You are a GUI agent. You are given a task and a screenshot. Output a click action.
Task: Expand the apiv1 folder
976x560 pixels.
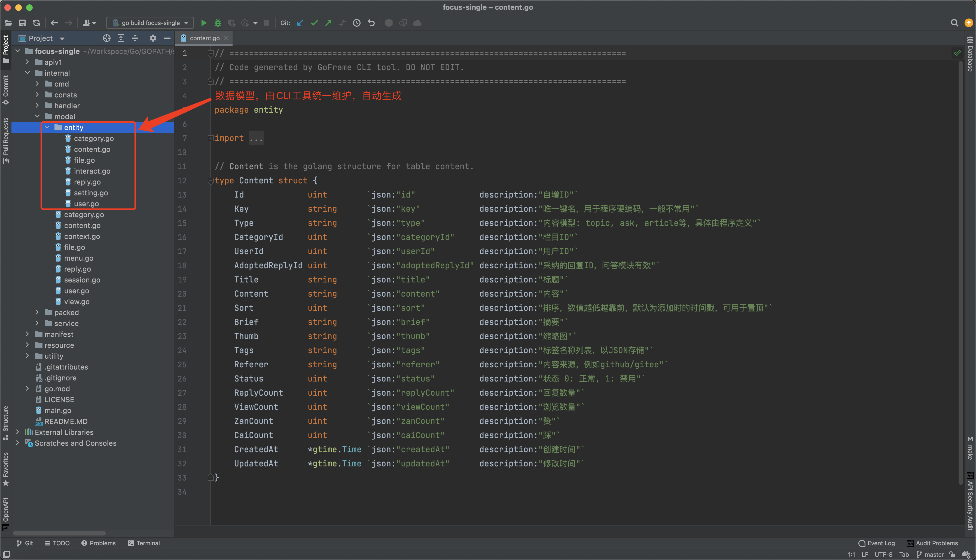[27, 62]
